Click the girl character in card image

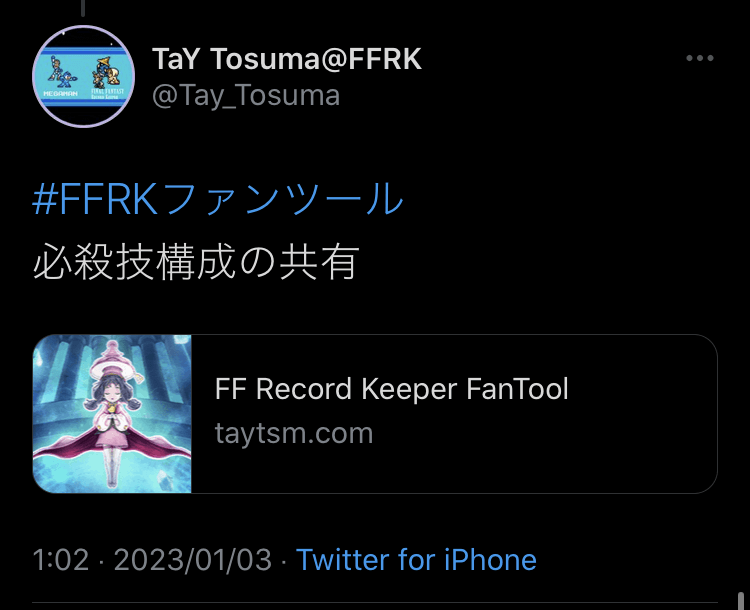[112, 411]
